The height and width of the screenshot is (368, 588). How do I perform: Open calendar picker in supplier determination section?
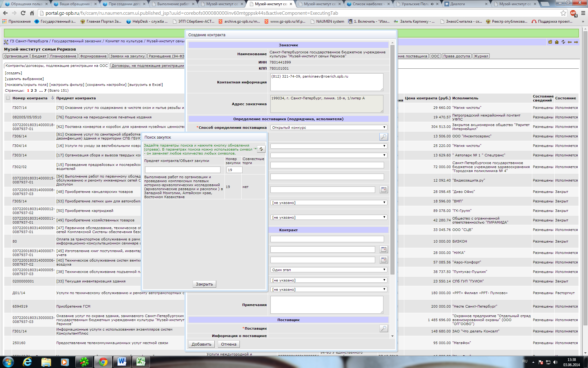[383, 190]
